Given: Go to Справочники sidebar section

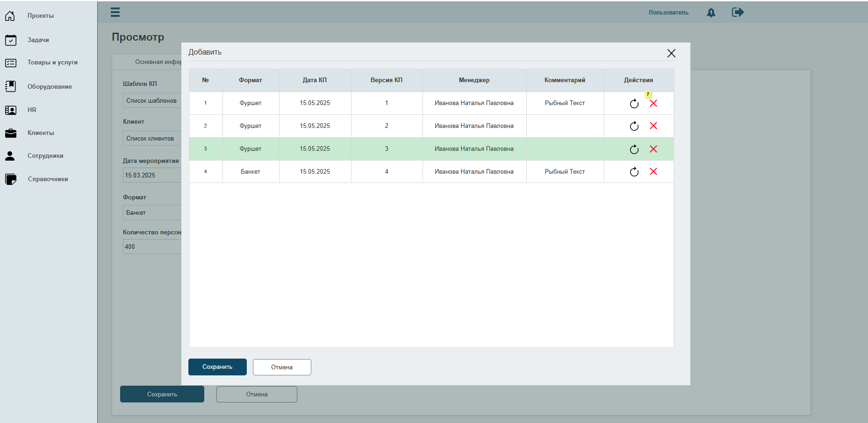Looking at the screenshot, I should click(x=48, y=179).
